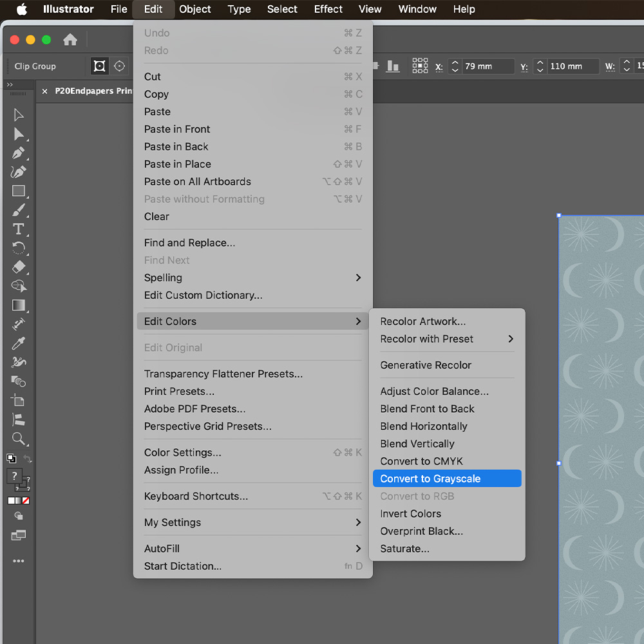The width and height of the screenshot is (644, 644).
Task: Click the Y value stepper arrows
Action: pyautogui.click(x=540, y=66)
